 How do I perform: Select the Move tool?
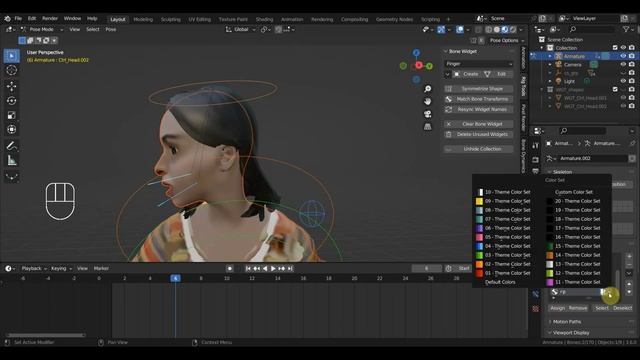pos(11,86)
